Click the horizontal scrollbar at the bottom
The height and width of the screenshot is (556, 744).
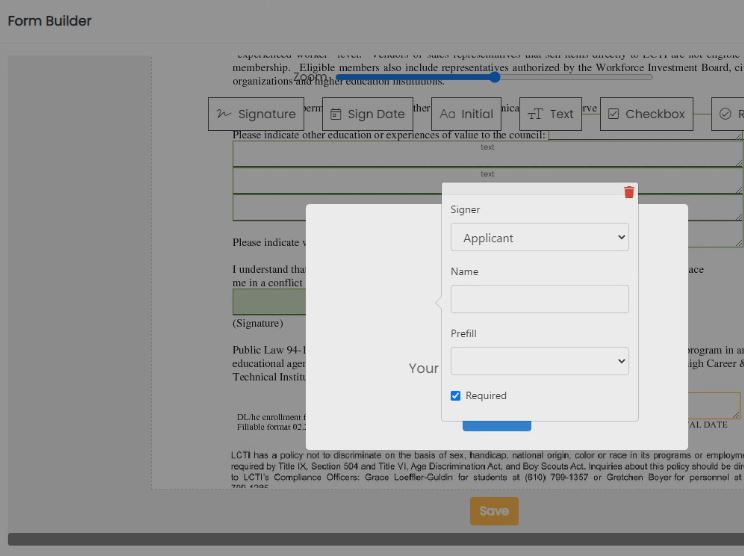pos(372,540)
